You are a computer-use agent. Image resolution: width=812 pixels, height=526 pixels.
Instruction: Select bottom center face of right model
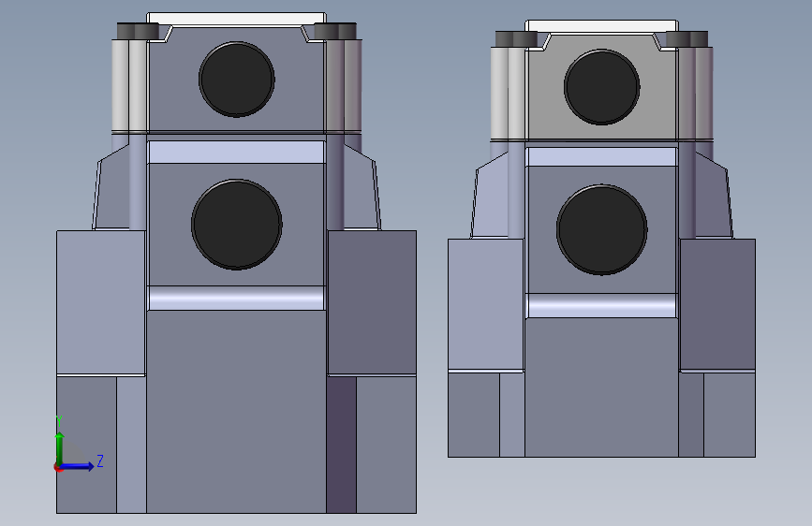tap(602, 387)
